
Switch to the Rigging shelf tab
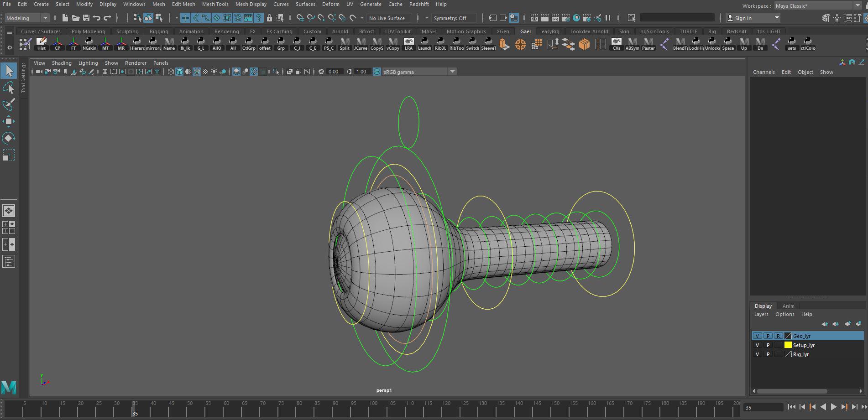159,31
